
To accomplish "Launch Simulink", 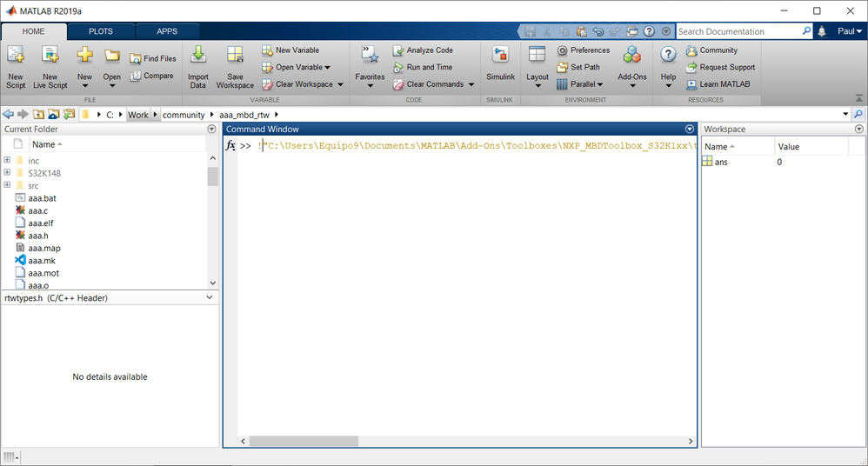I will click(500, 64).
